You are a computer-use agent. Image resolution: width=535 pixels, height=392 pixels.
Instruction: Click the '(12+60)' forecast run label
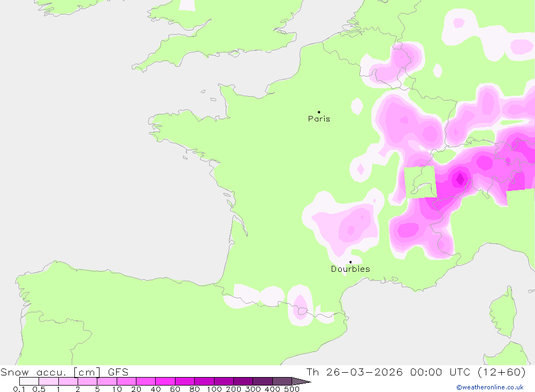502,372
